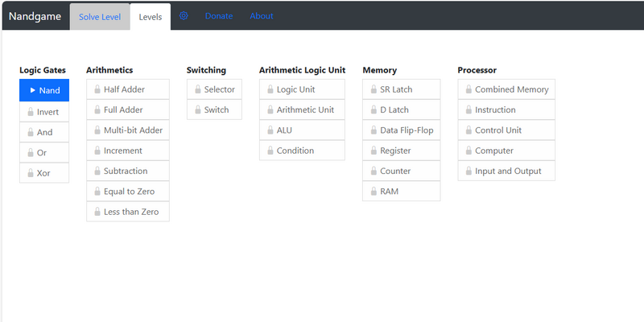Go to the About page

point(262,16)
